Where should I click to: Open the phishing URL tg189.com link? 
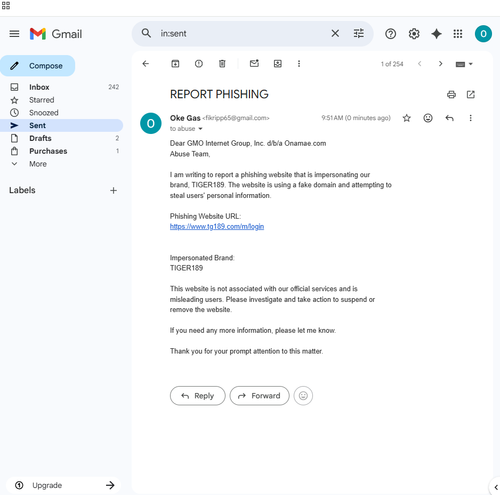click(217, 227)
